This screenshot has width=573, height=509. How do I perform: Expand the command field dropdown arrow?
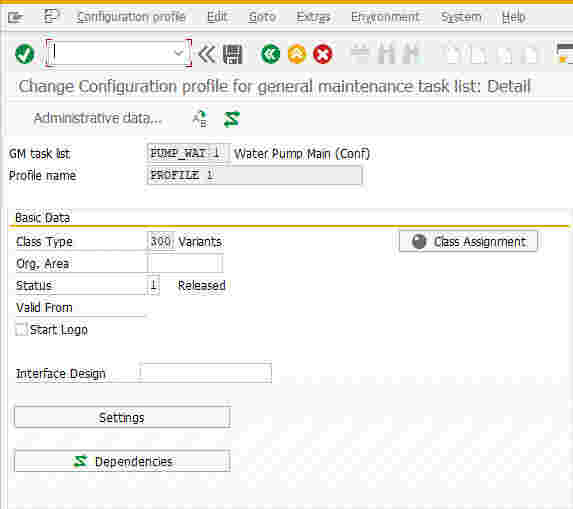click(x=179, y=53)
